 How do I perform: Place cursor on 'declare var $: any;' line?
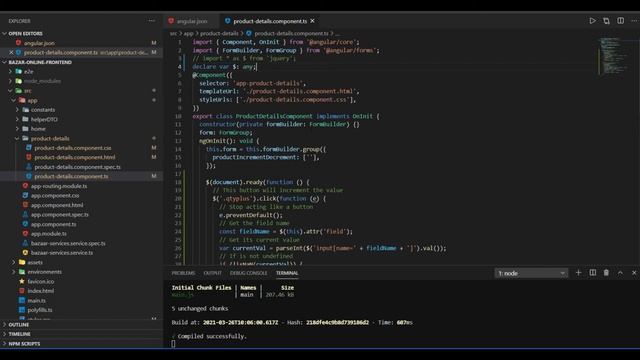[x=224, y=67]
